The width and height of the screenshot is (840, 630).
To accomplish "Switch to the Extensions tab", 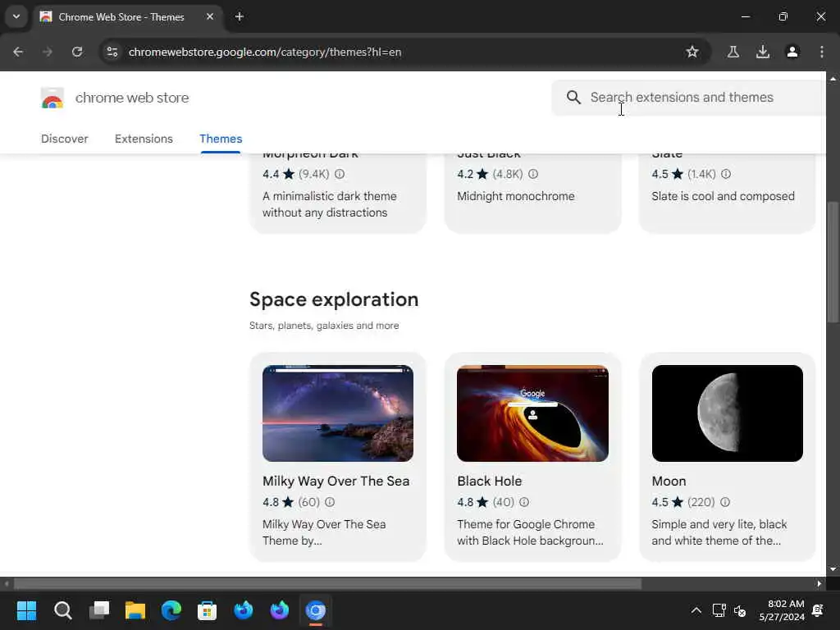I will [x=144, y=139].
